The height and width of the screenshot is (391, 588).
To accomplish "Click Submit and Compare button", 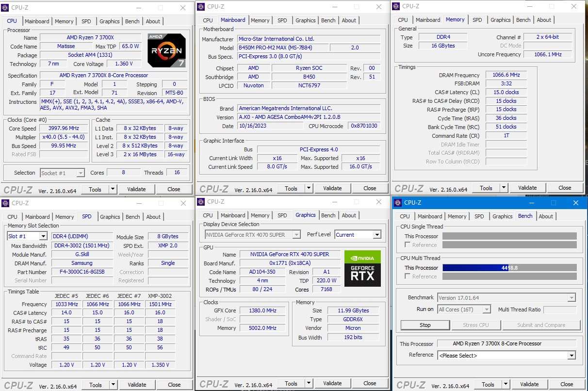I will point(541,325).
